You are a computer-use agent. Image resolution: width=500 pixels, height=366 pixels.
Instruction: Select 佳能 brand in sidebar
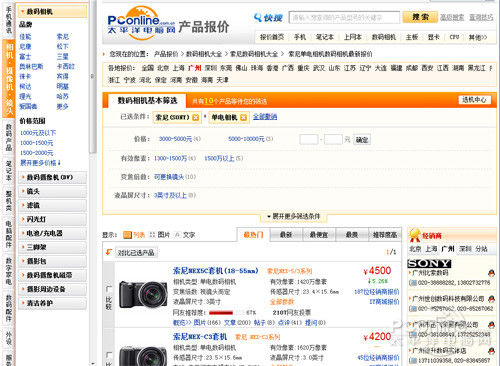(x=25, y=37)
